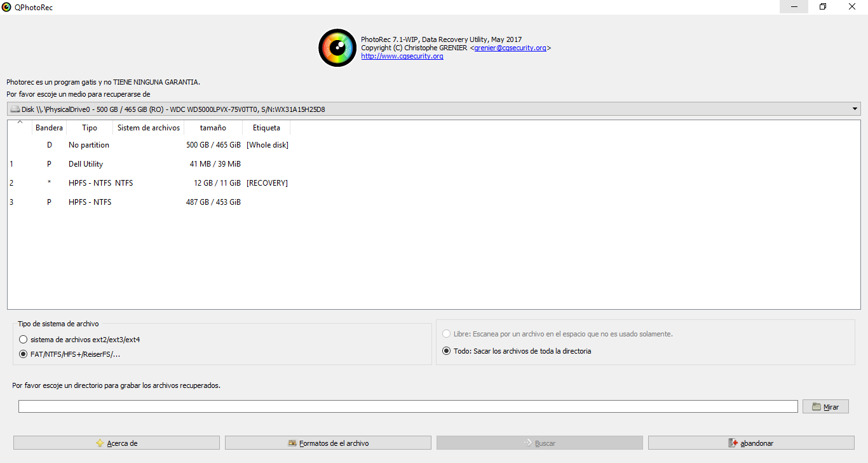The height and width of the screenshot is (463, 868).
Task: Select Todo: Sacar los archivos option
Action: [517, 351]
